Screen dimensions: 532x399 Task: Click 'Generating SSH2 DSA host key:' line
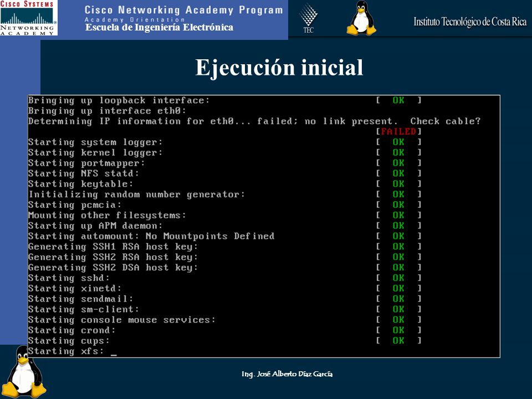113,268
